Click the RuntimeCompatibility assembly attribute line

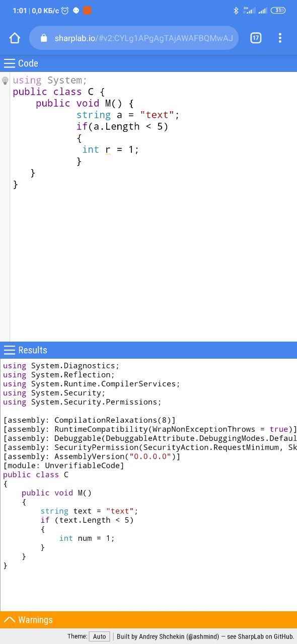(x=150, y=429)
